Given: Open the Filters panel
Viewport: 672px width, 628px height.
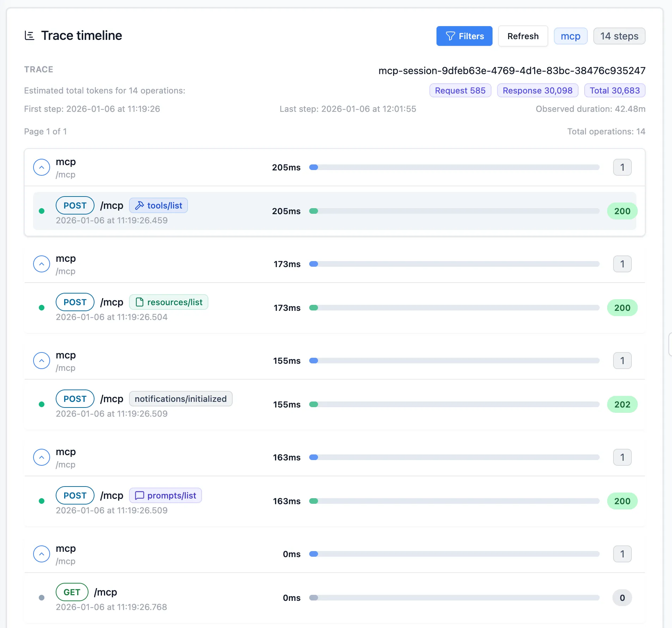Looking at the screenshot, I should click(x=464, y=36).
